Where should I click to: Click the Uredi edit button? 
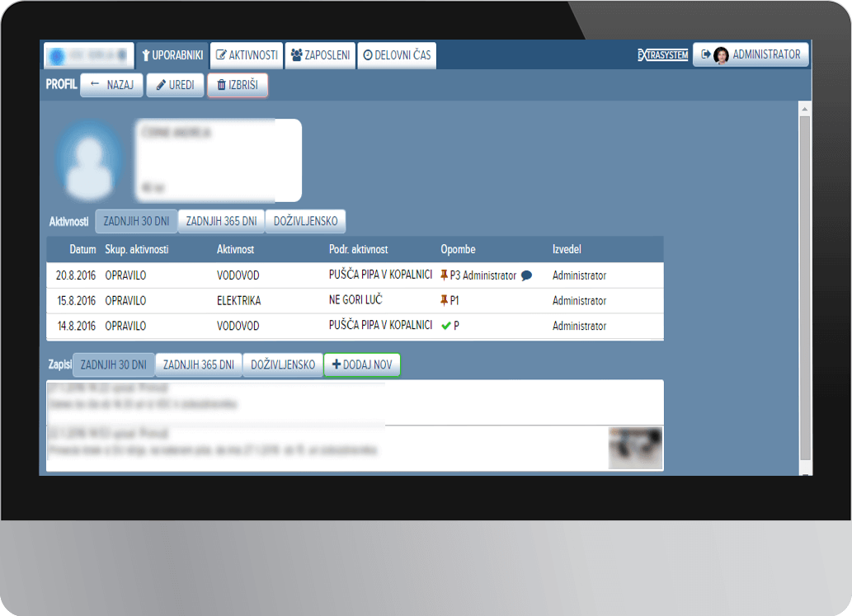[175, 85]
